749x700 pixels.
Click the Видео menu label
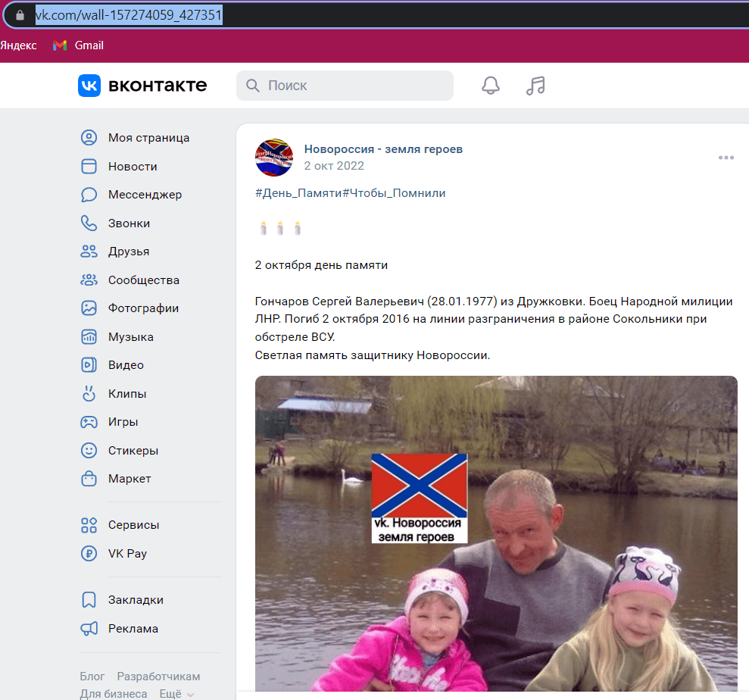(x=126, y=365)
